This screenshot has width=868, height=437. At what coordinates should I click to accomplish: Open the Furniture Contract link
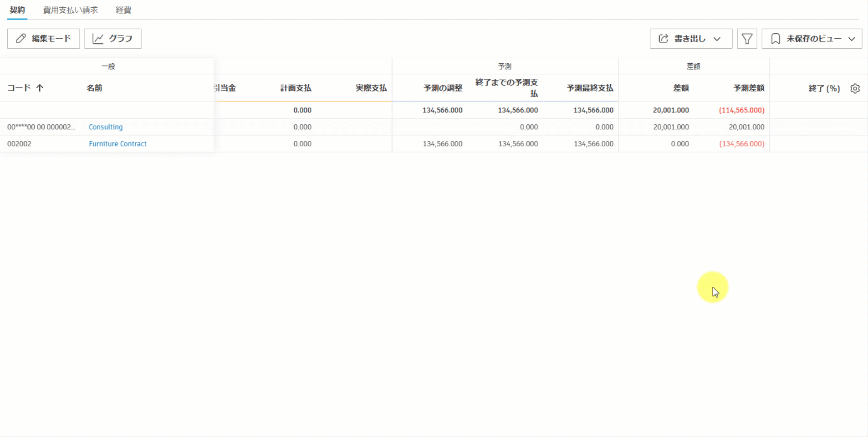pos(117,143)
